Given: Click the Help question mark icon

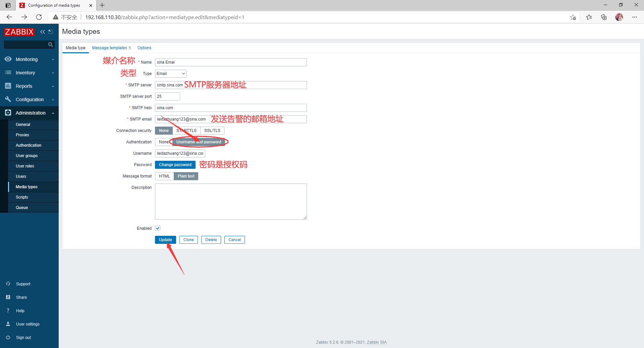Looking at the screenshot, I should (x=8, y=310).
